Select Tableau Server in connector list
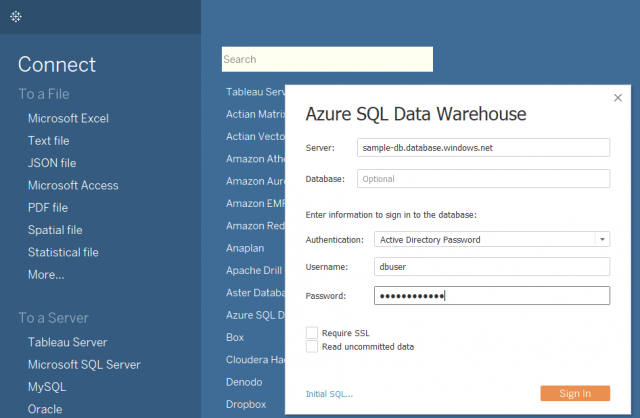640x418 pixels. pos(256,92)
